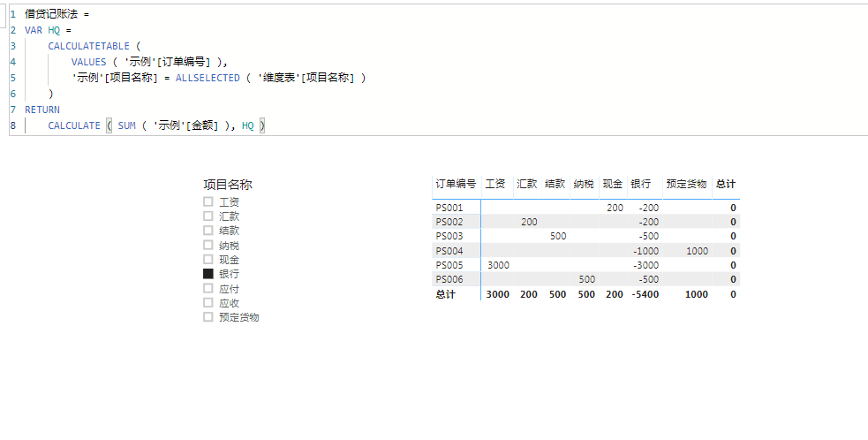Check the 汇款 slicer checkbox
868x440 pixels.
point(208,216)
